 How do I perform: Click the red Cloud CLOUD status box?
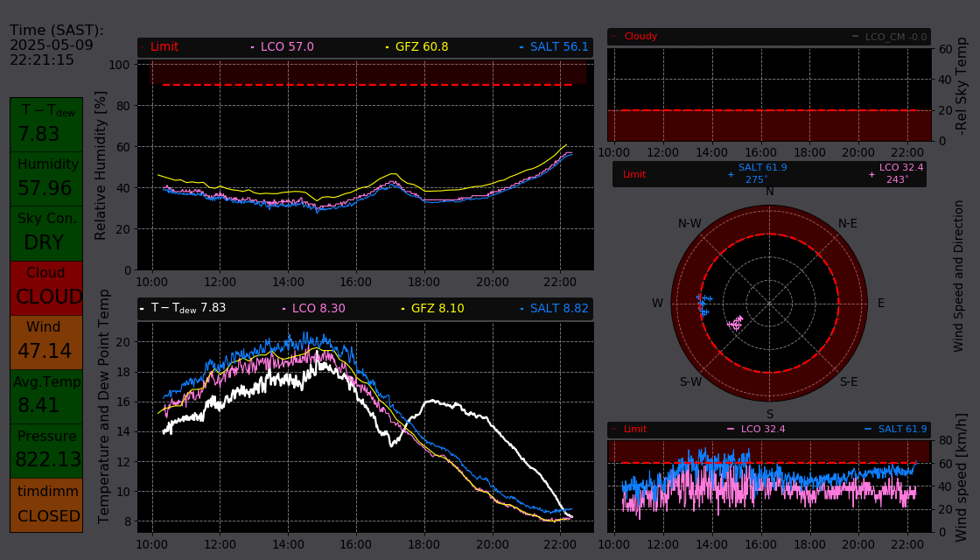point(46,288)
